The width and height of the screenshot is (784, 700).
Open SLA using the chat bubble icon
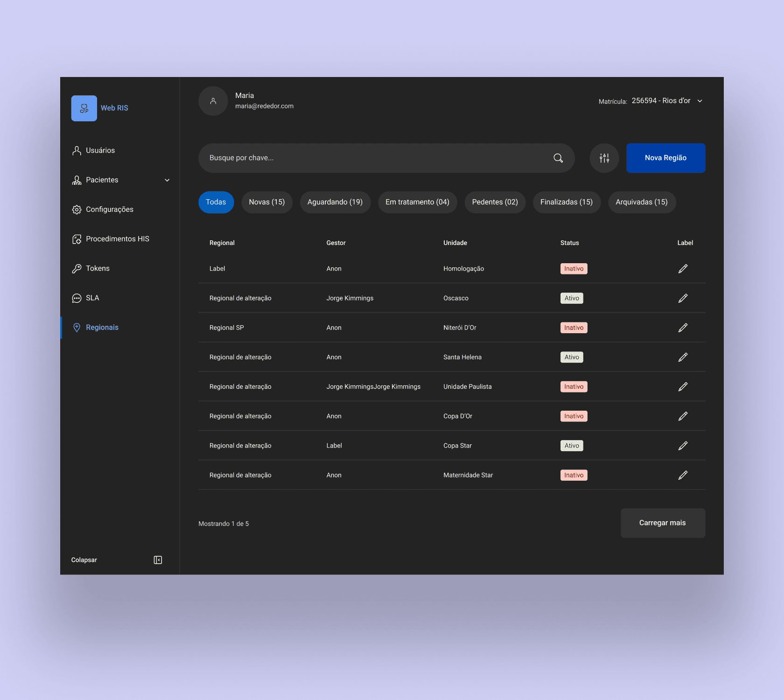[77, 298]
